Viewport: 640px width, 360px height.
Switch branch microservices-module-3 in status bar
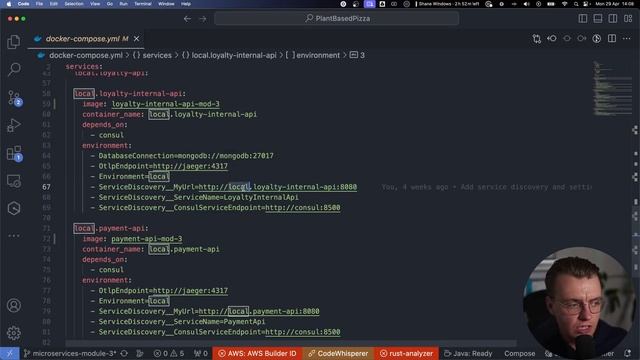coord(70,353)
